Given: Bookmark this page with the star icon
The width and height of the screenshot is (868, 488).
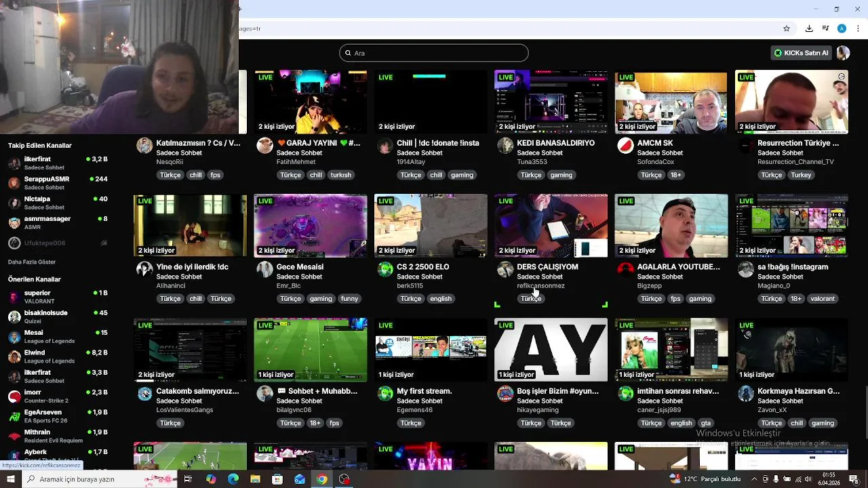Looking at the screenshot, I should click(x=787, y=28).
